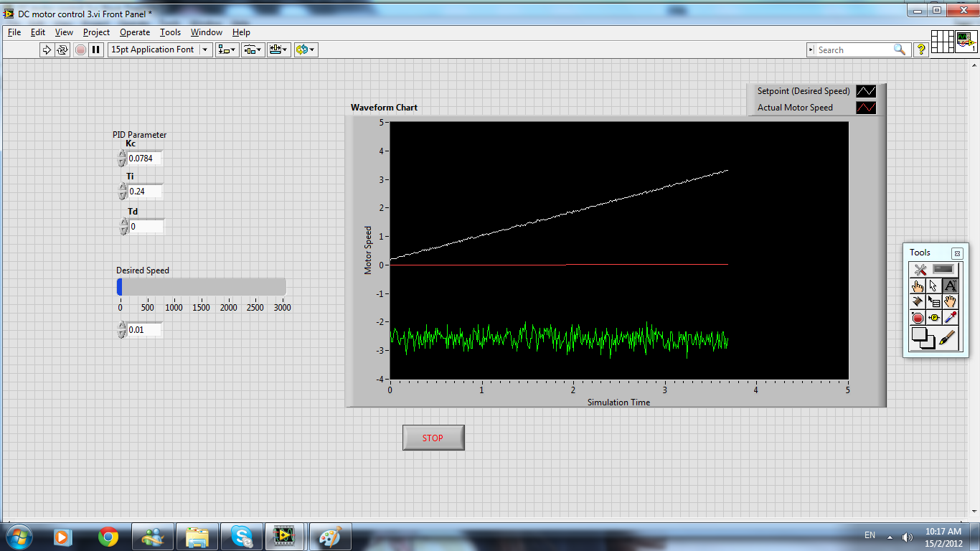Open the Reorder dropdown in toolbar
Image resolution: width=980 pixels, height=551 pixels.
(305, 50)
